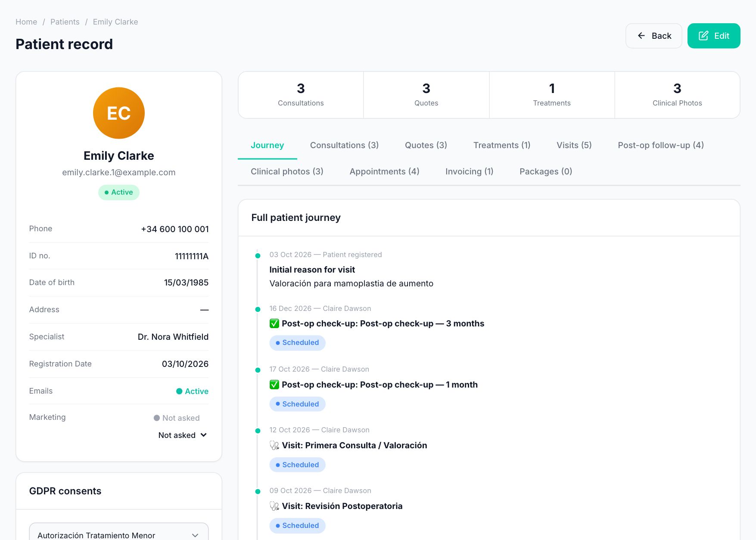This screenshot has width=756, height=540.
Task: Click specialist Dr. Nora Whitfield
Action: (x=173, y=337)
